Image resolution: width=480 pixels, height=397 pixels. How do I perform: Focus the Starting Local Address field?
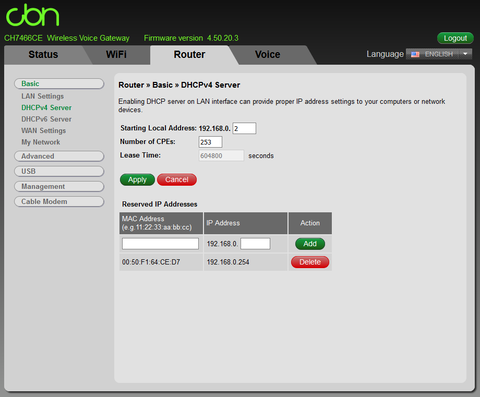[244, 128]
